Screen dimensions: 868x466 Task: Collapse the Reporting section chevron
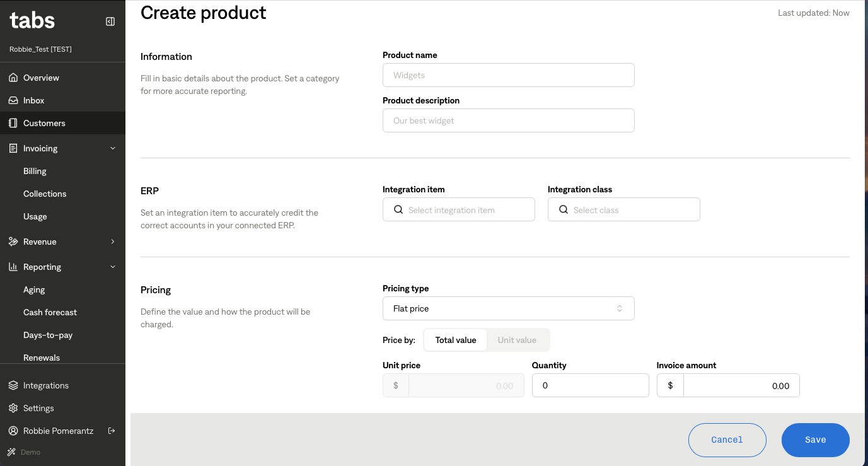(113, 267)
